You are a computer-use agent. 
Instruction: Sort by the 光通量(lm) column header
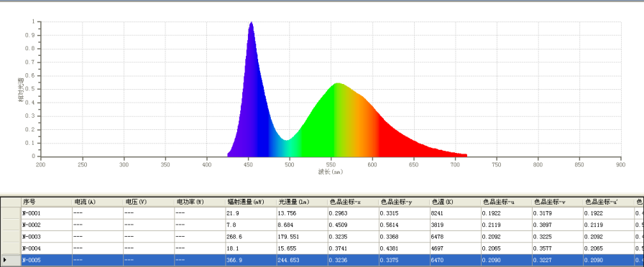coord(302,202)
